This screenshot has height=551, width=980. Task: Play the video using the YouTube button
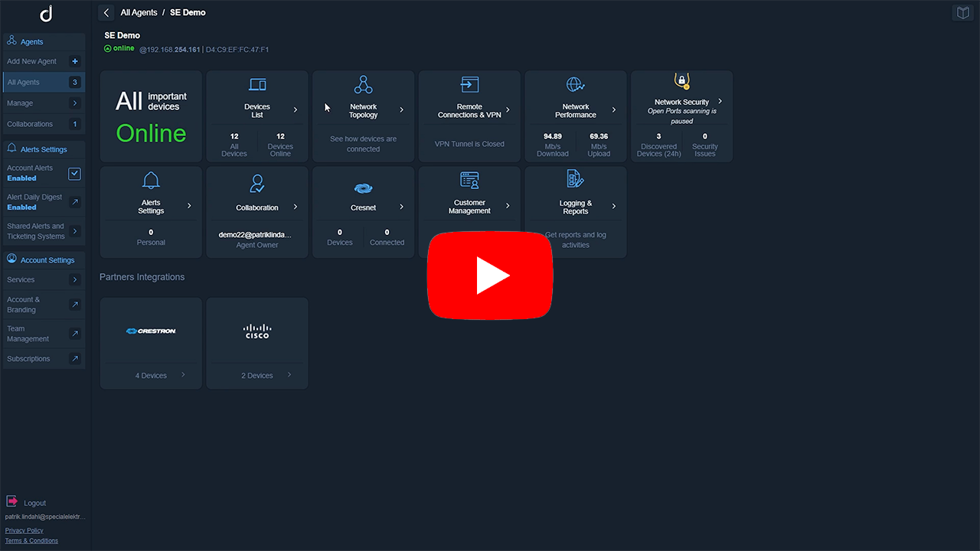490,275
